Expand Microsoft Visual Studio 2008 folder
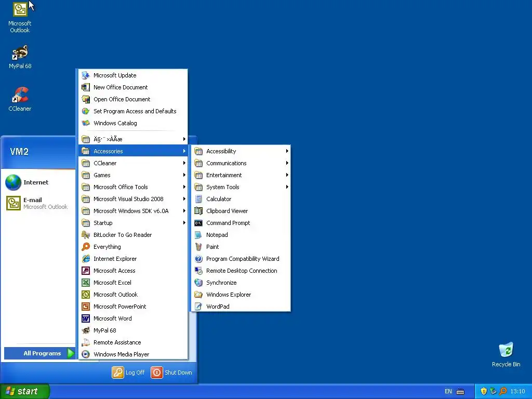 (133, 199)
